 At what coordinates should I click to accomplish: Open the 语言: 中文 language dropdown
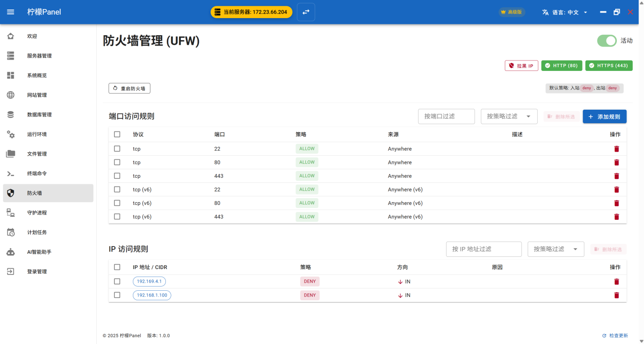point(565,12)
